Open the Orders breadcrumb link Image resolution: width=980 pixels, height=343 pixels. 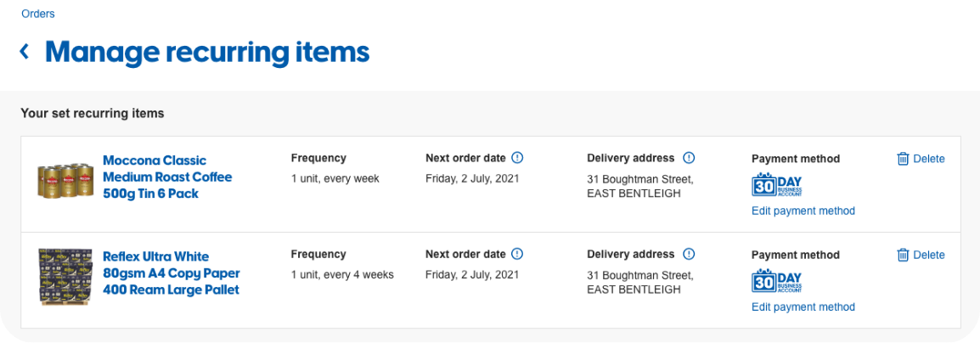click(x=38, y=14)
